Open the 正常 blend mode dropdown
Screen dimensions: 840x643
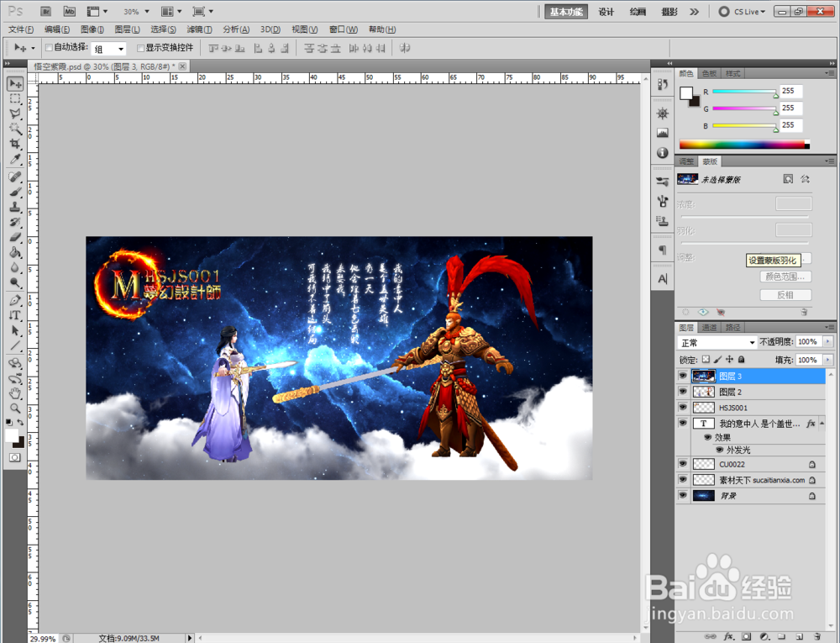[x=717, y=342]
